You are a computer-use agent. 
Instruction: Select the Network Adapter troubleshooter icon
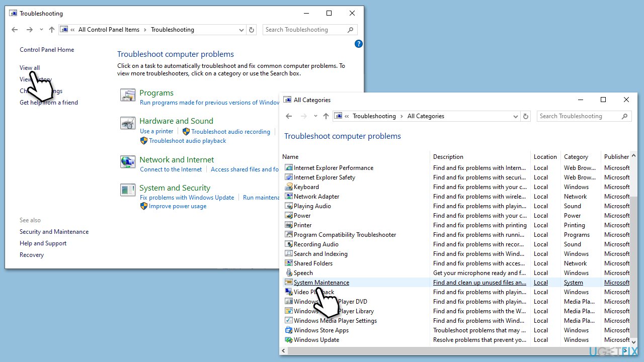[x=288, y=197]
